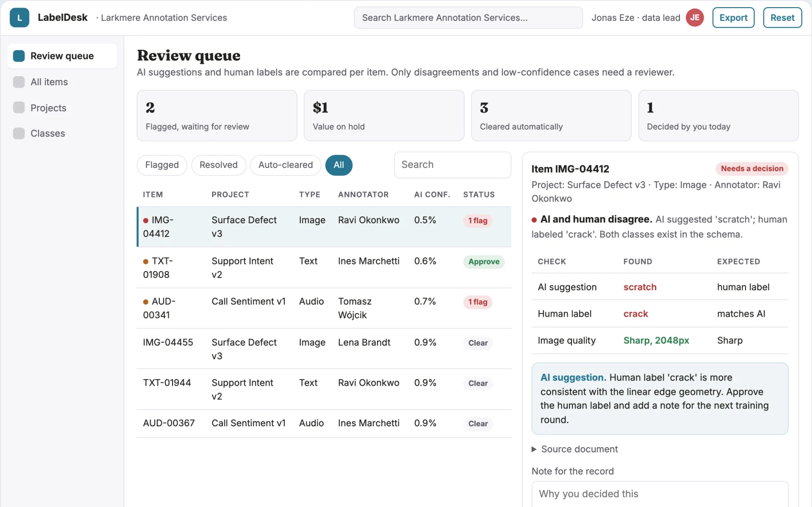The height and width of the screenshot is (507, 812).
Task: Click the ANNOTATOR column header
Action: pos(363,194)
